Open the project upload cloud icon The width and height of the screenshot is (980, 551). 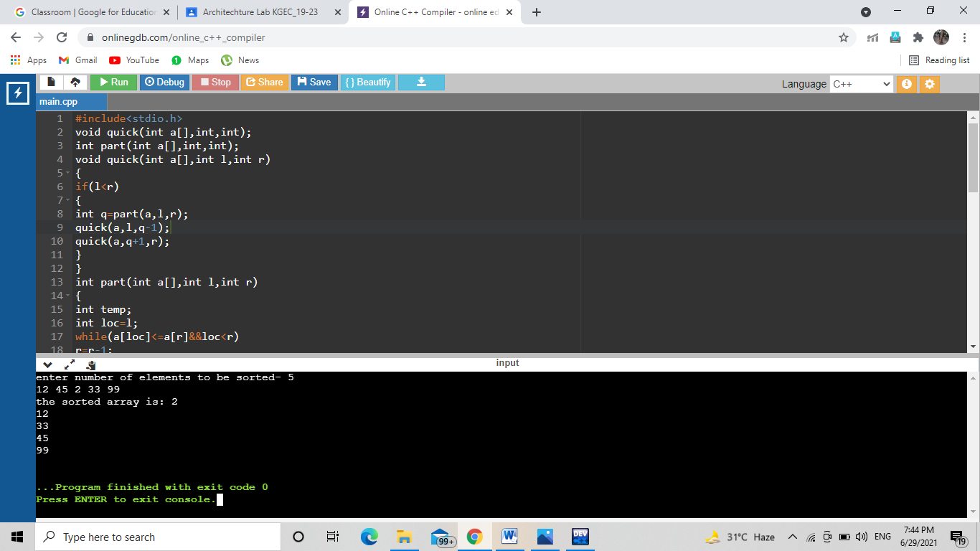pos(75,82)
